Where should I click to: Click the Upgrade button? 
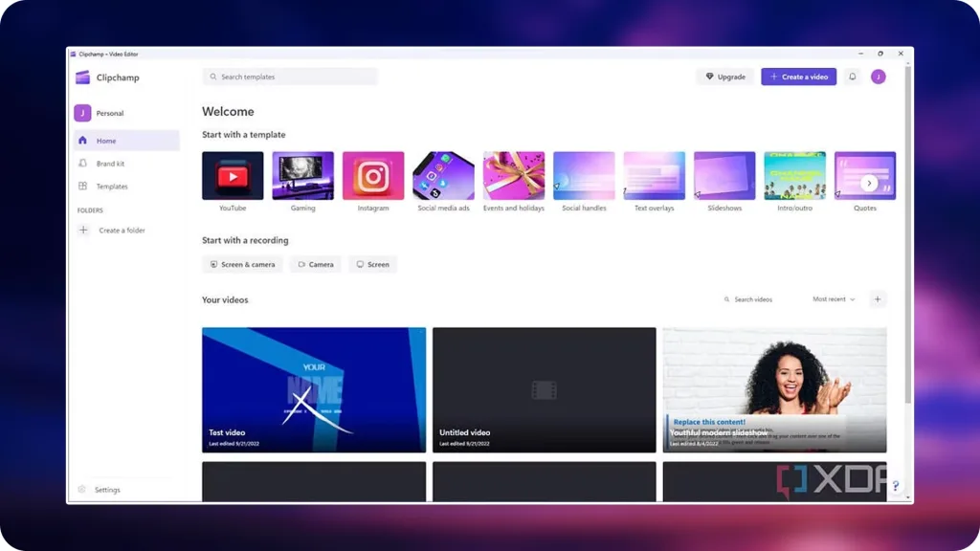[725, 77]
